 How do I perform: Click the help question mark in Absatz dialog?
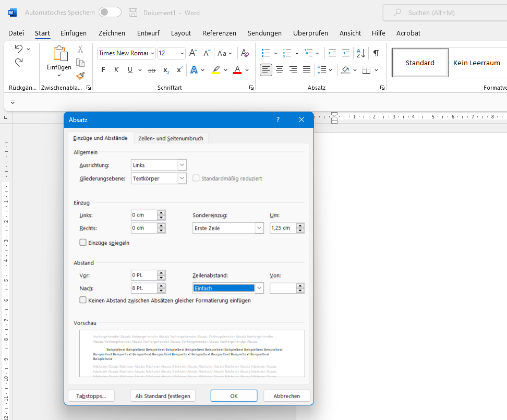[277, 119]
